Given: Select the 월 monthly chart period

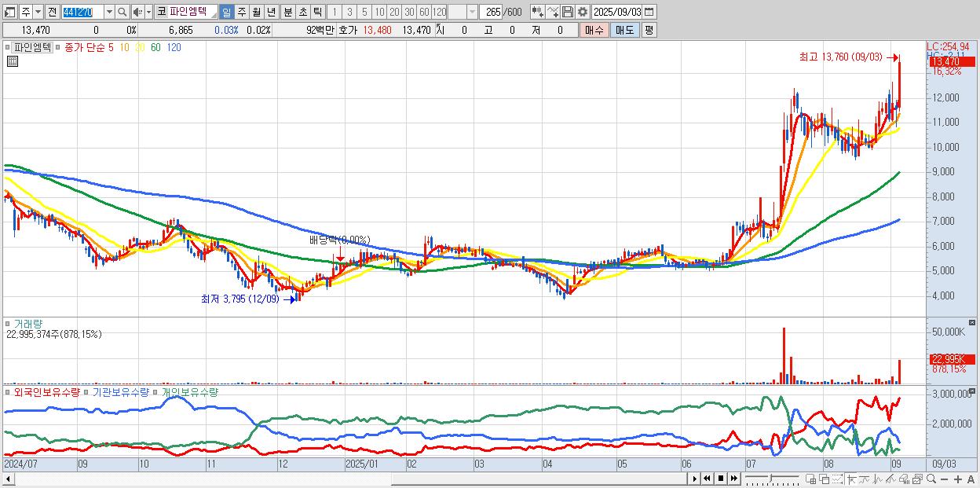Looking at the screenshot, I should [256, 13].
